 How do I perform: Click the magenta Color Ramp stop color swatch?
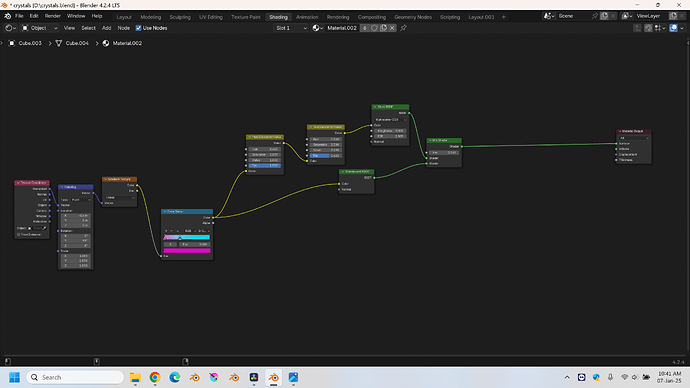[187, 251]
